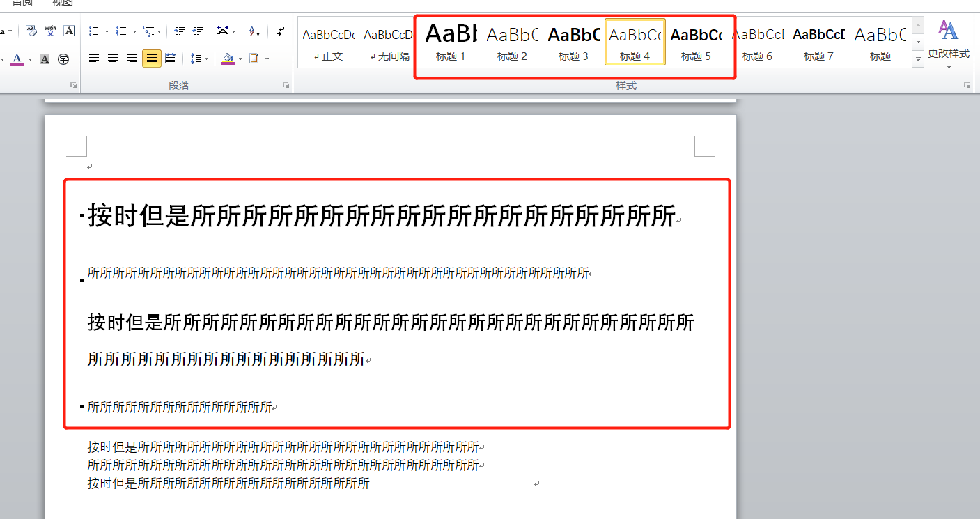Image resolution: width=980 pixels, height=519 pixels.
Task: Click the A-Z sort icon
Action: tap(254, 31)
